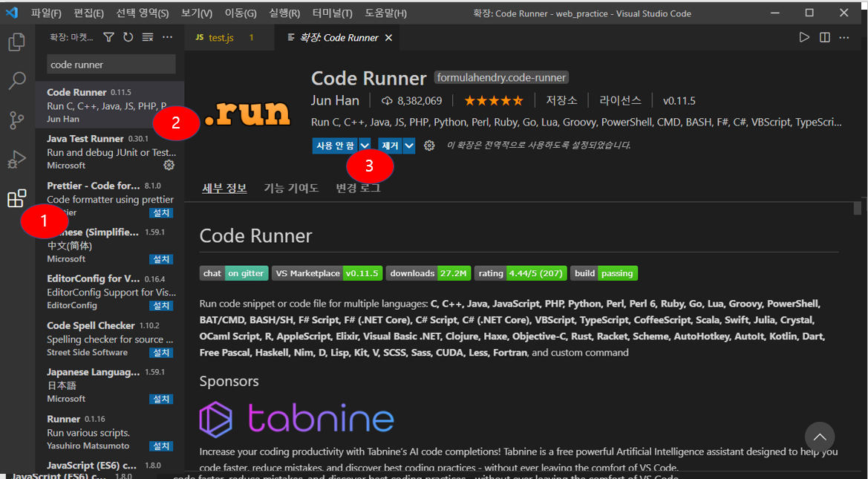Select the 세부 정보 tab

click(224, 189)
